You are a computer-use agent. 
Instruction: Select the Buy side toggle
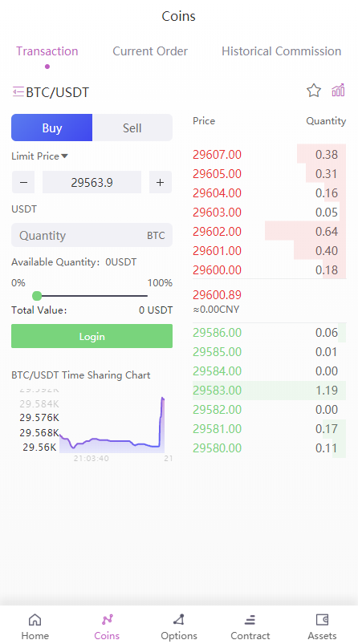tap(52, 128)
